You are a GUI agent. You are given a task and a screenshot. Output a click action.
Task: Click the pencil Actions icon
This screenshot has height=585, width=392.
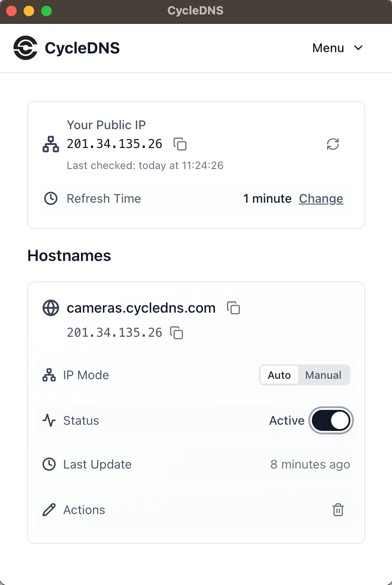tap(49, 510)
